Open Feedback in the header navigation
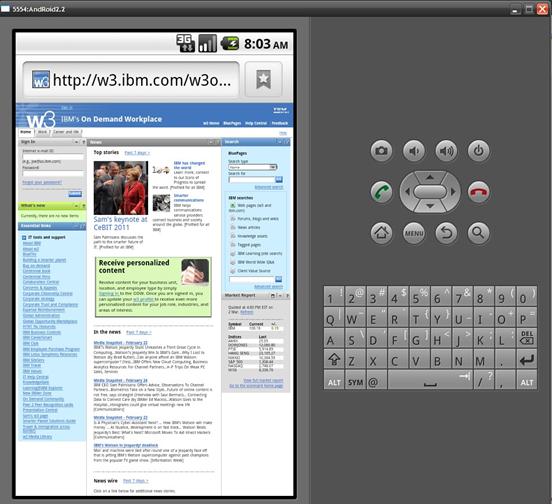The height and width of the screenshot is (504, 552). point(280,123)
